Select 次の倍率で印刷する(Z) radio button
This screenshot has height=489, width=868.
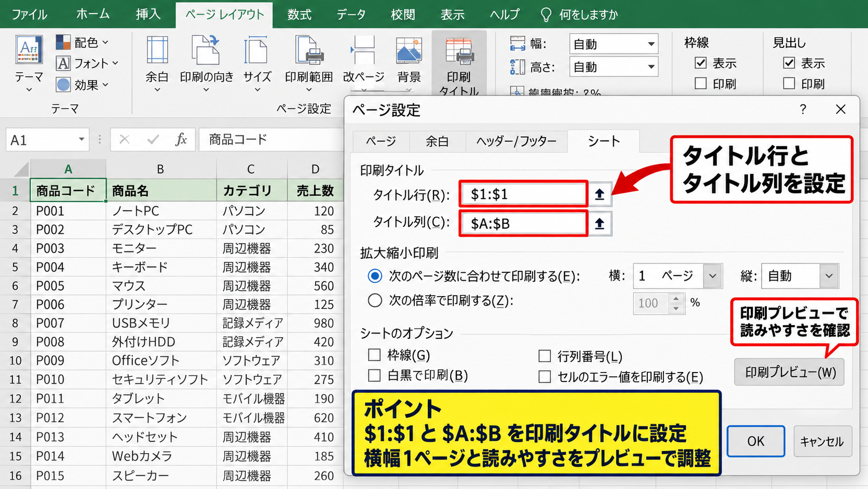click(x=375, y=300)
